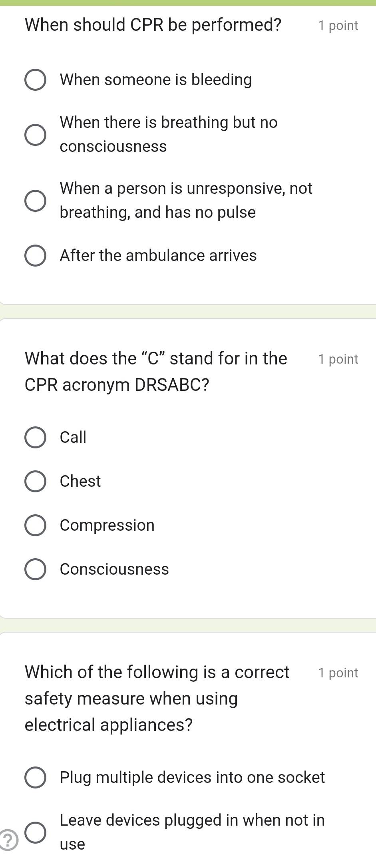This screenshot has height=868, width=376.
Task: Click the 'After the ambulance arrives' label text
Action: pos(158,256)
